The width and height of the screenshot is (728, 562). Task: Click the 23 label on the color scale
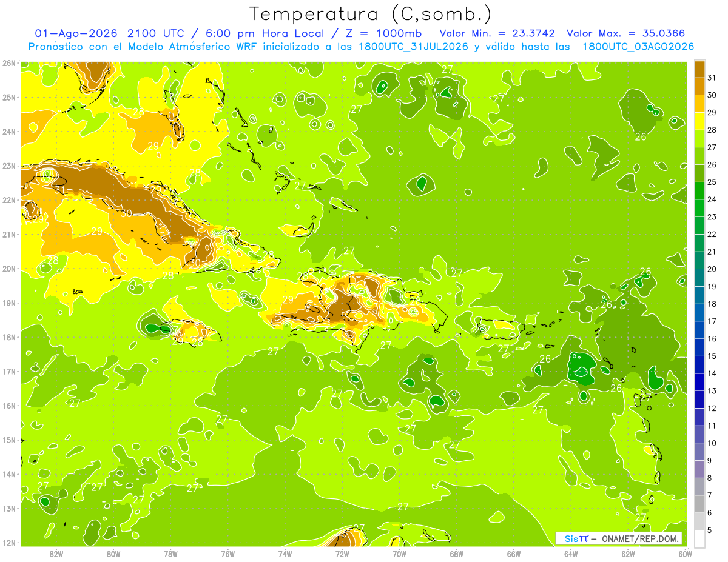click(x=712, y=217)
